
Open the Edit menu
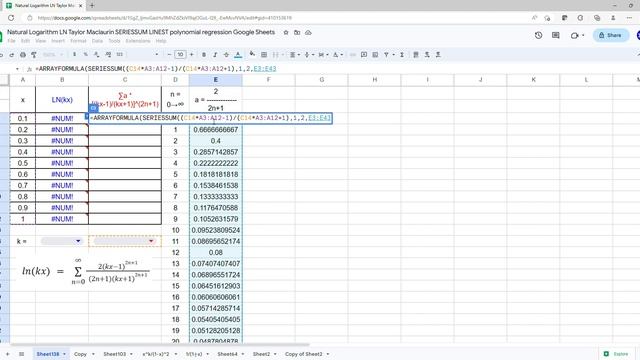[x=25, y=41]
